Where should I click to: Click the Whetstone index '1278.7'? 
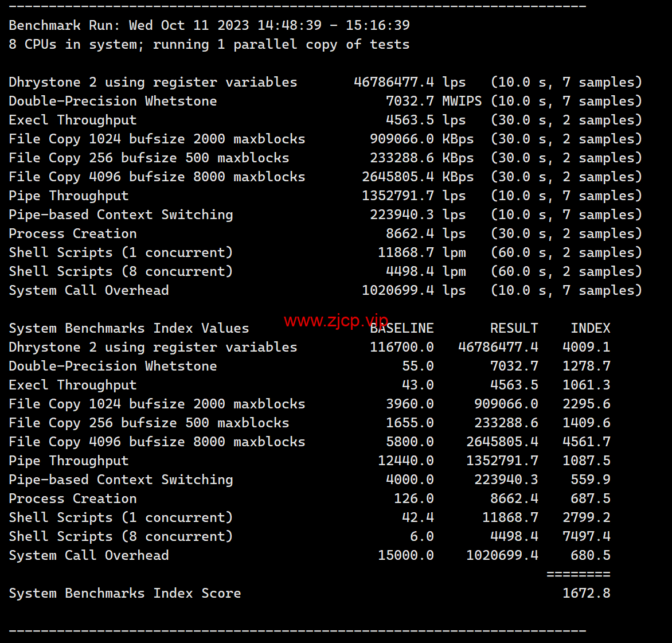point(587,365)
